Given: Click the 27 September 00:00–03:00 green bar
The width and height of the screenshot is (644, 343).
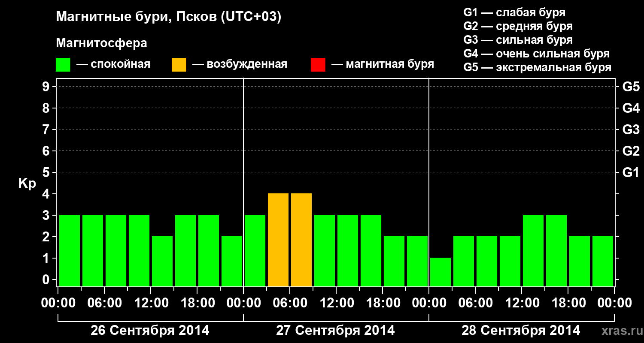Looking at the screenshot, I should (x=255, y=250).
